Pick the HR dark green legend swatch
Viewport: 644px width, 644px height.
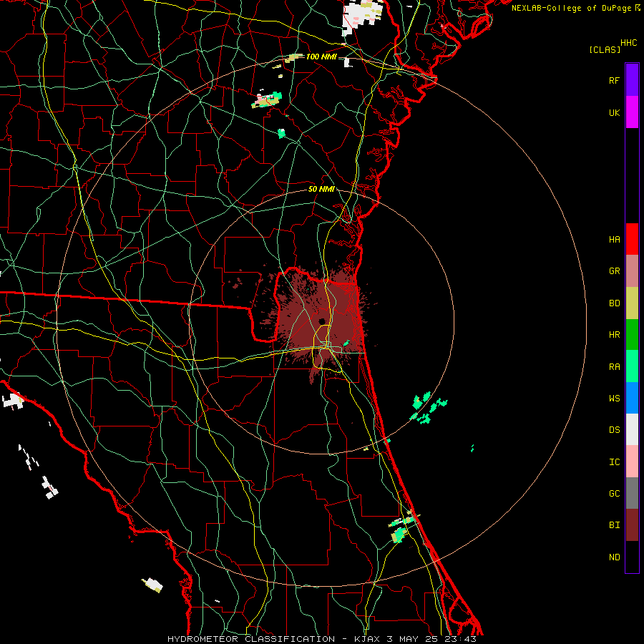click(x=632, y=335)
